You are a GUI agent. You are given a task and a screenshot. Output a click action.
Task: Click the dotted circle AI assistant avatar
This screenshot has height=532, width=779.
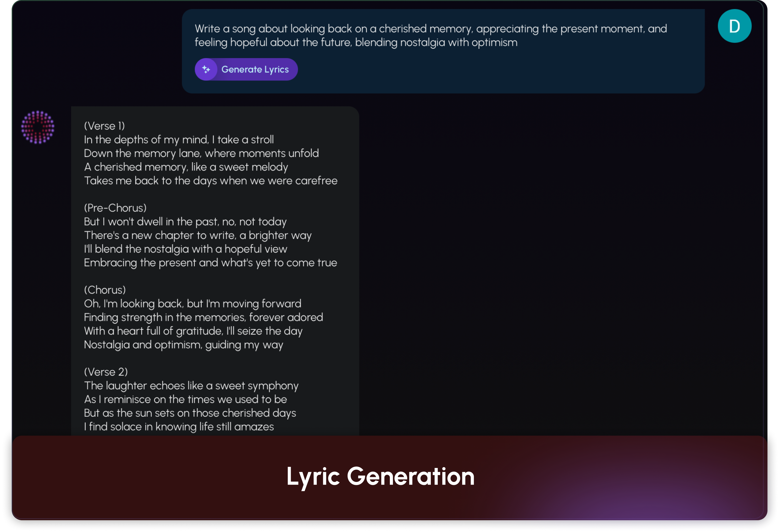[38, 127]
